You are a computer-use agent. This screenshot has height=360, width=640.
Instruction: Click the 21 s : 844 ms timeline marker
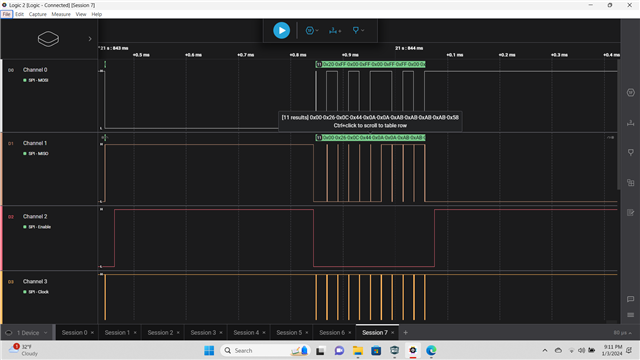click(409, 48)
